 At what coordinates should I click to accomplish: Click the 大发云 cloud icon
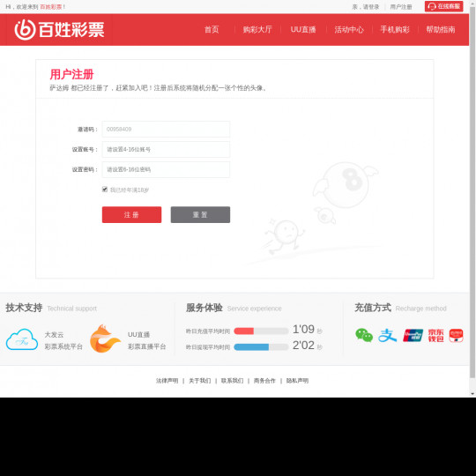coord(22,339)
